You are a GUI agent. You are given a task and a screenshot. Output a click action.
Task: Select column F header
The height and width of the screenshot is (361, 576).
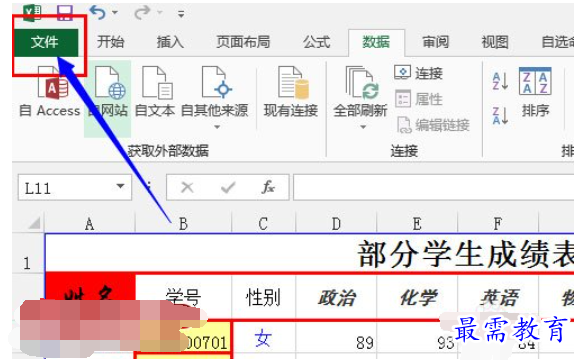point(498,224)
